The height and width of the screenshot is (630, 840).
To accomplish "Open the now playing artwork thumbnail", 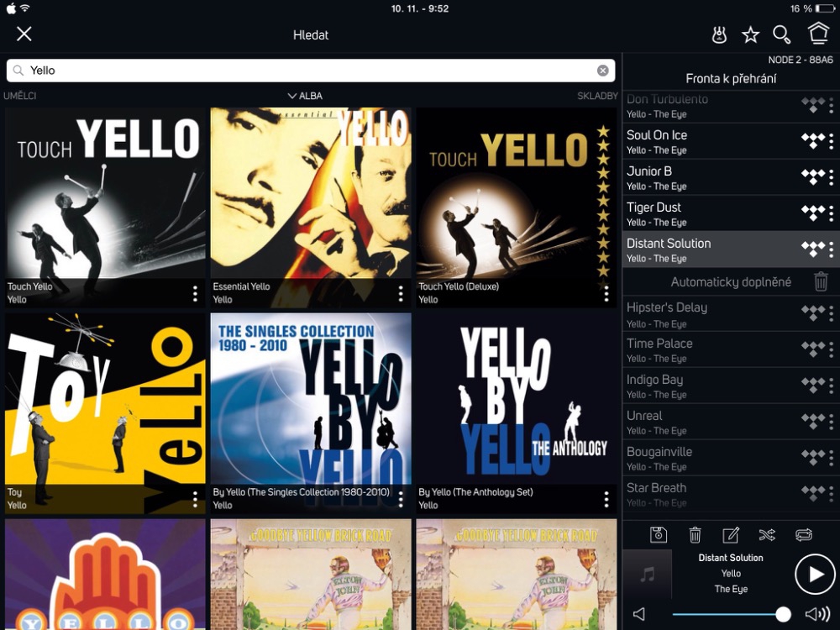I will point(647,575).
